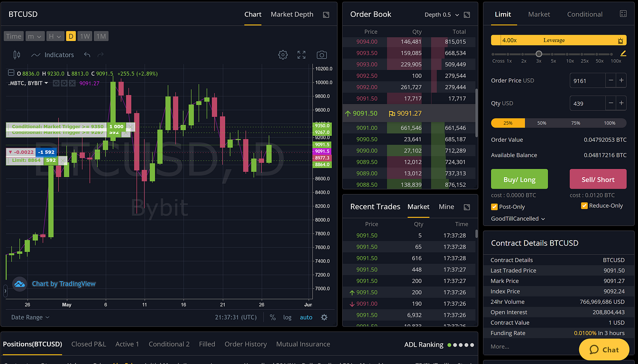Image resolution: width=638 pixels, height=364 pixels.
Task: Toggle percent scale on chart
Action: click(x=273, y=317)
